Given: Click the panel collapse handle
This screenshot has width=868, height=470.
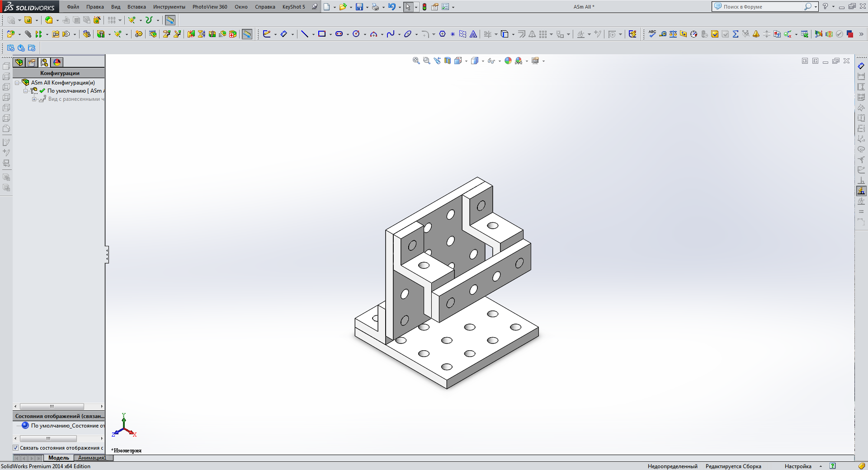Looking at the screenshot, I should [x=107, y=255].
